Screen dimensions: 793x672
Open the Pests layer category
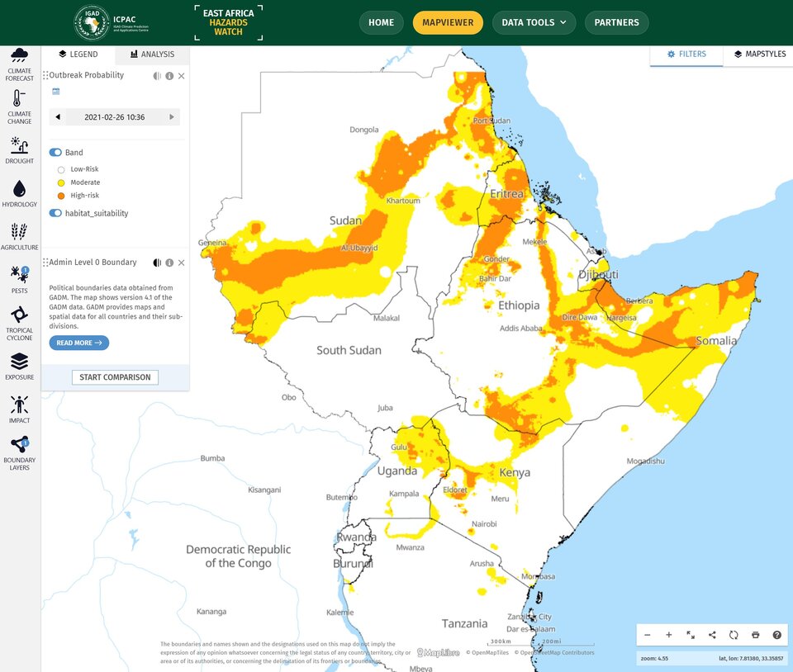click(20, 279)
